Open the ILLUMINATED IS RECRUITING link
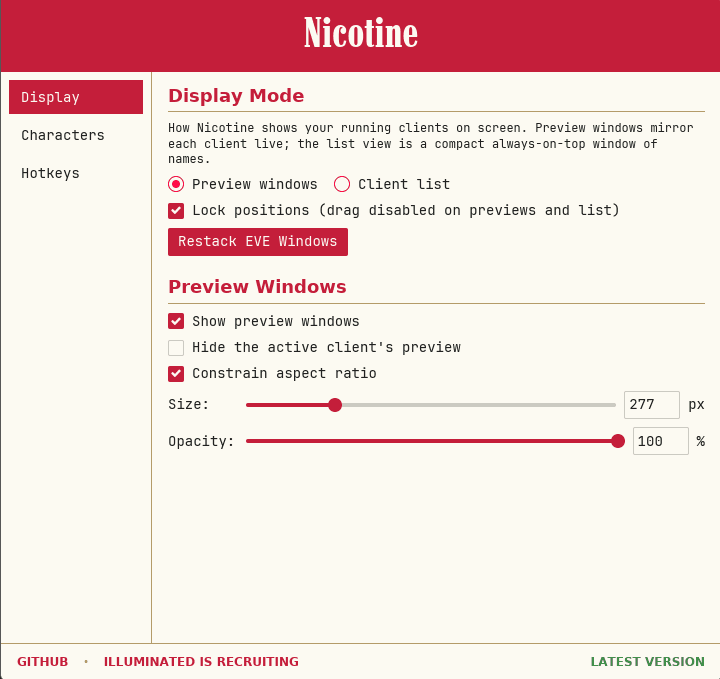The image size is (720, 679). click(x=201, y=662)
